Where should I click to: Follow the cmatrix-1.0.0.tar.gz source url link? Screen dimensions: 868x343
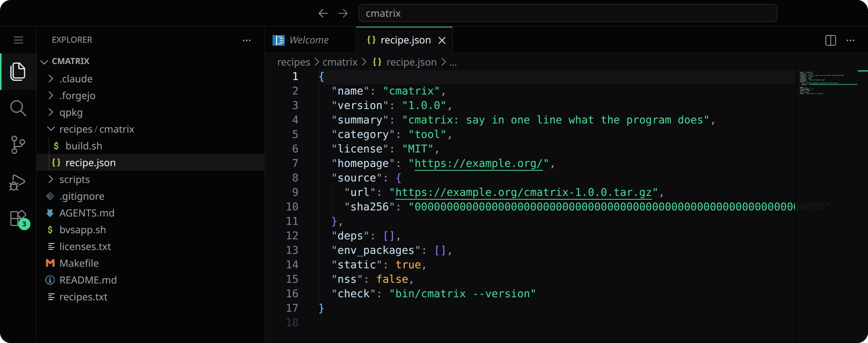coord(523,192)
